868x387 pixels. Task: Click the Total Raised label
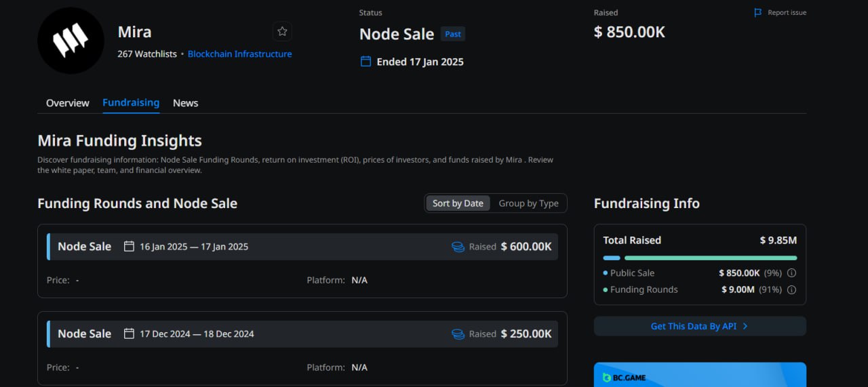coord(632,240)
